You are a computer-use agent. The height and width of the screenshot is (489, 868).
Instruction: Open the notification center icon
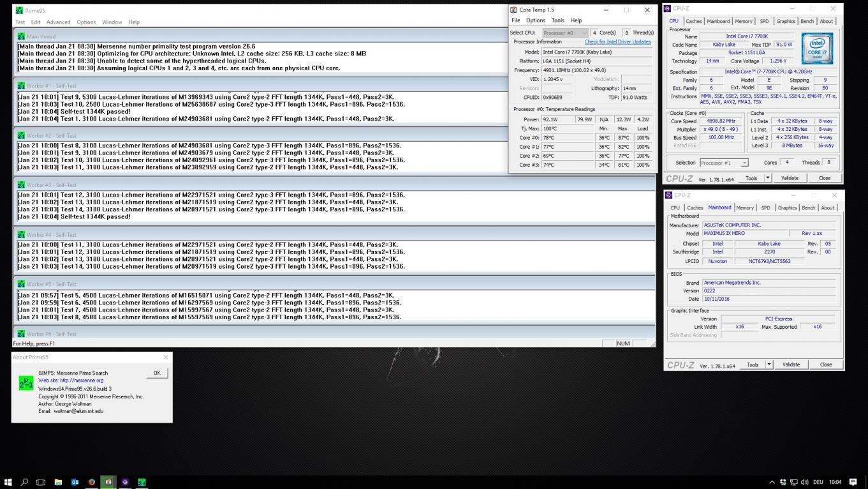click(853, 482)
